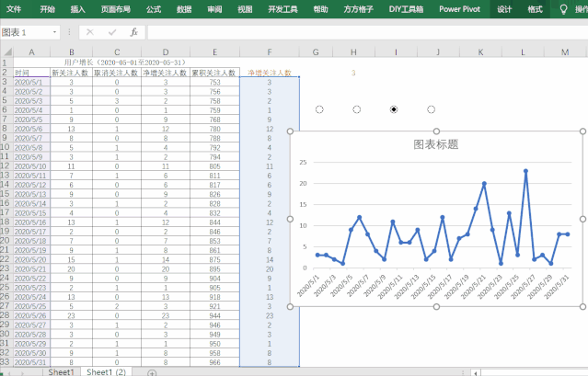The image size is (588, 376).
Task: Click the chart's left middle handle
Action: point(290,219)
